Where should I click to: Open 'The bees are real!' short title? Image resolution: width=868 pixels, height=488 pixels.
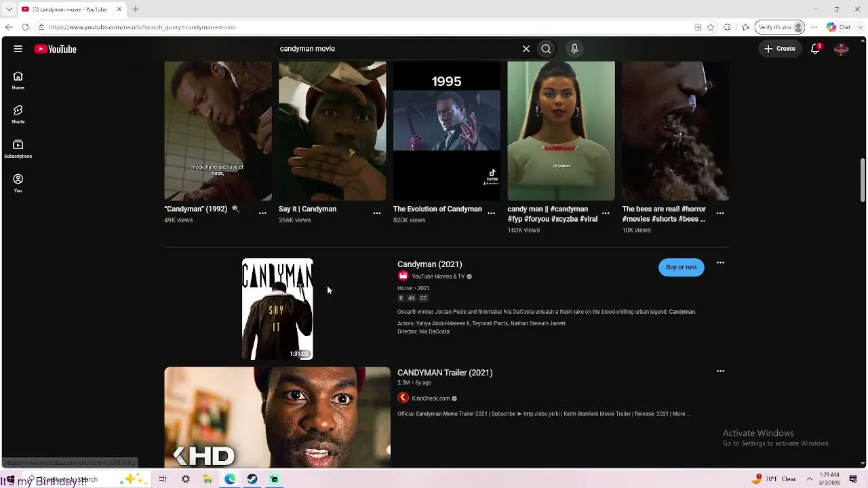[664, 214]
